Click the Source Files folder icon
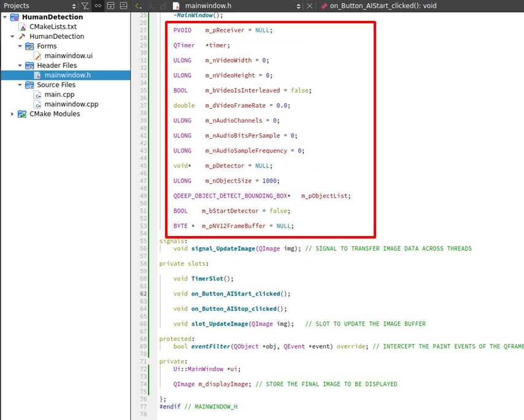Image resolution: width=524 pixels, height=420 pixels. (x=29, y=85)
